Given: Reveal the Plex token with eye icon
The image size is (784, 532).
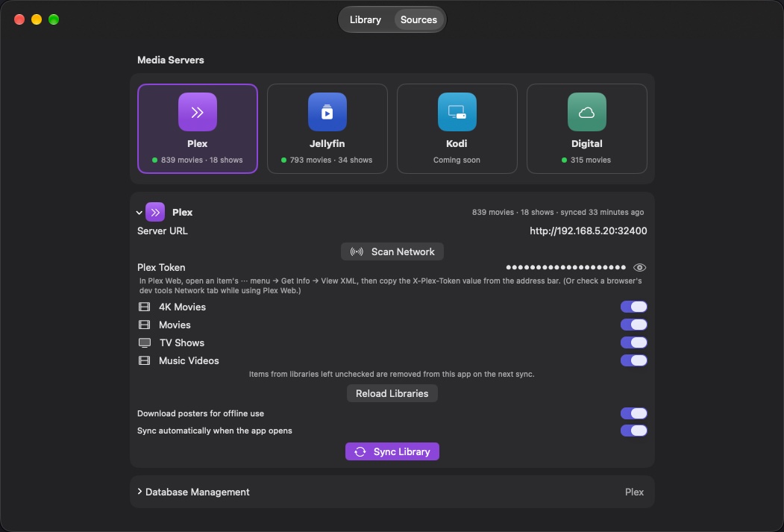Looking at the screenshot, I should (639, 268).
